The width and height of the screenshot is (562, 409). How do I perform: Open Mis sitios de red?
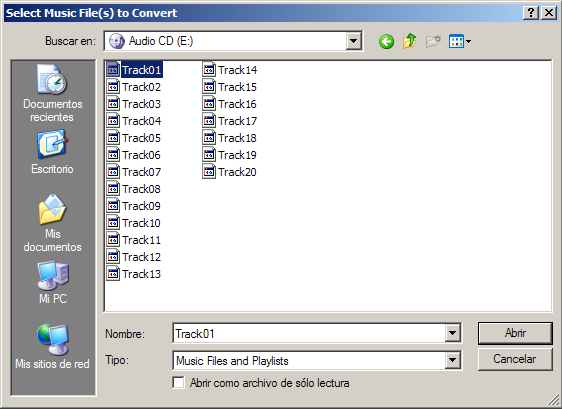click(x=52, y=347)
